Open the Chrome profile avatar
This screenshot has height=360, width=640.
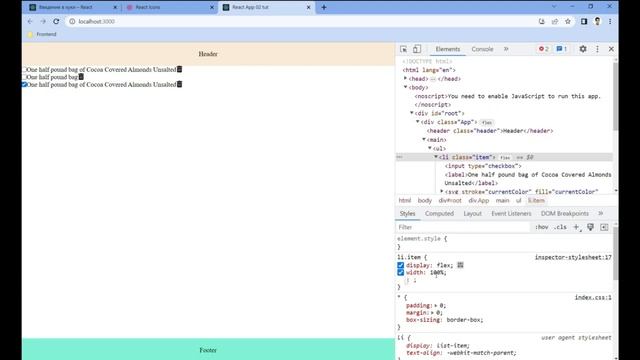[598, 21]
